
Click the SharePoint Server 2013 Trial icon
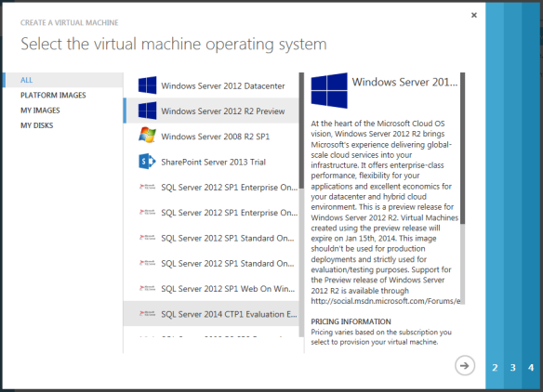pyautogui.click(x=147, y=162)
